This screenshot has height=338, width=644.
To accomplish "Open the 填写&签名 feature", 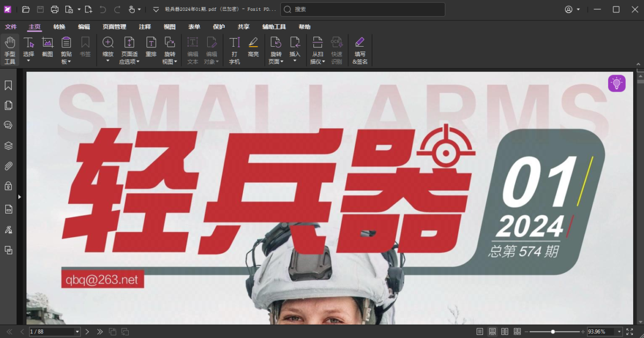I will point(360,47).
